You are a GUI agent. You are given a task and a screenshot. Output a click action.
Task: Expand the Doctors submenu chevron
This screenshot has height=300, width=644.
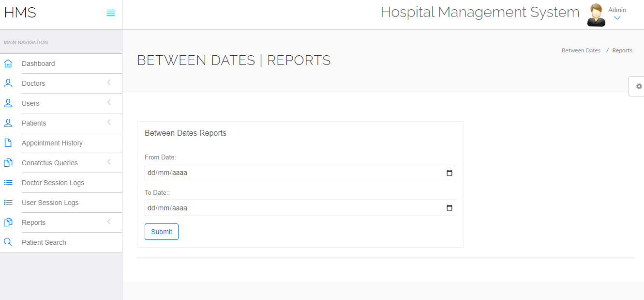(x=109, y=82)
